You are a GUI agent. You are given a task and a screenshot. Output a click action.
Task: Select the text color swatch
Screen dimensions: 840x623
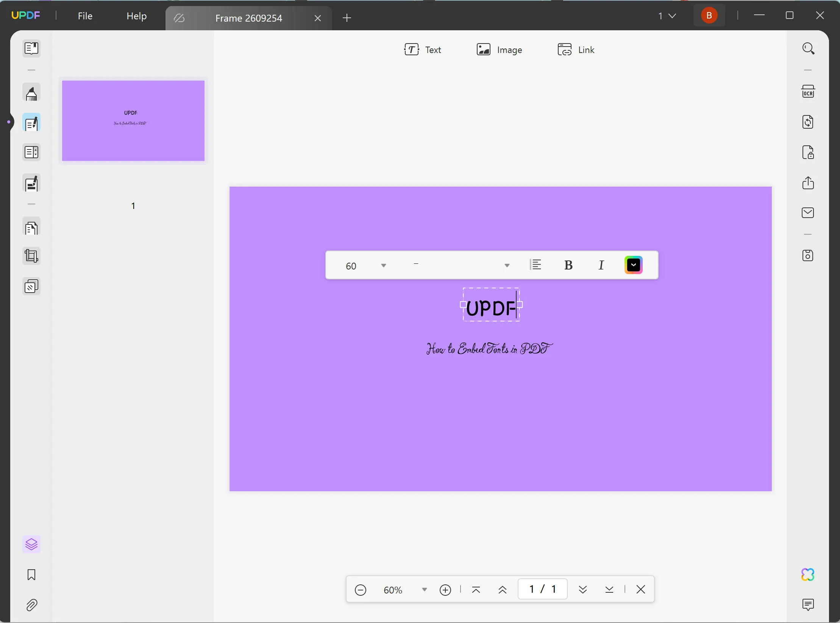633,265
